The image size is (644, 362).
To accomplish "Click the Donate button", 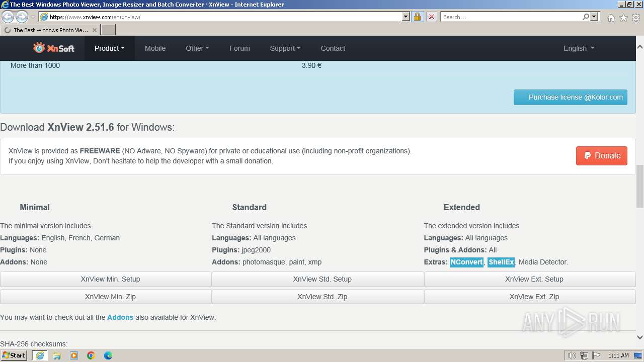I will [x=602, y=155].
